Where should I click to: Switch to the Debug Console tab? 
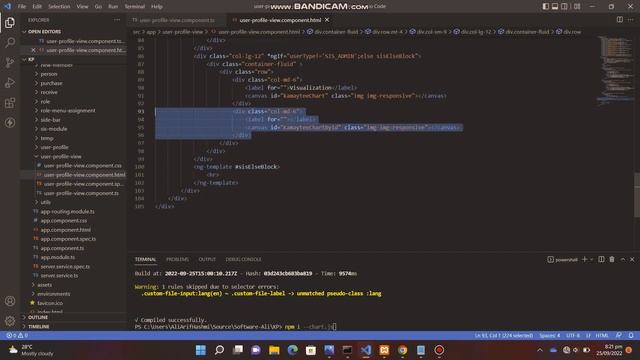click(243, 259)
